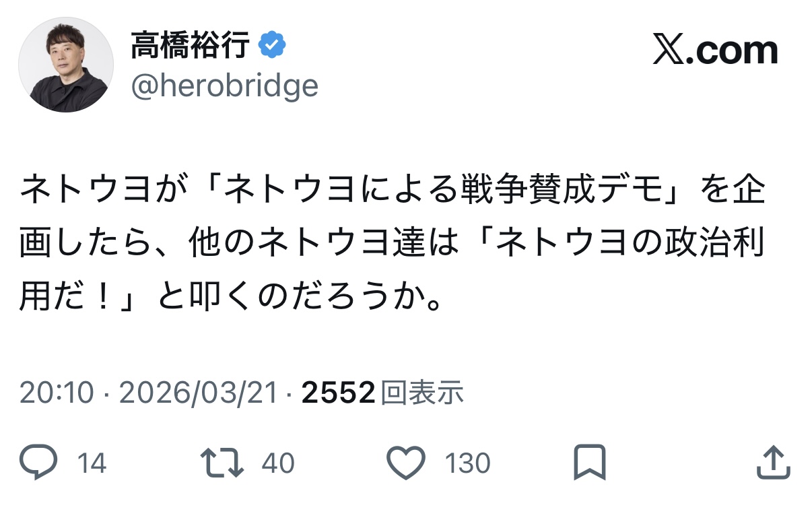Click the blue verified checkmark badge
Screen dimensions: 812x528
coord(273,46)
